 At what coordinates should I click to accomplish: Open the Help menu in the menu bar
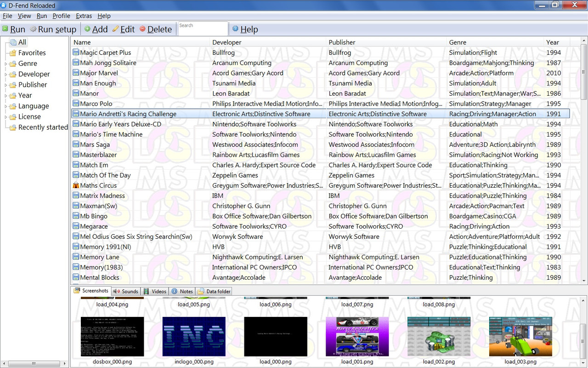(104, 16)
